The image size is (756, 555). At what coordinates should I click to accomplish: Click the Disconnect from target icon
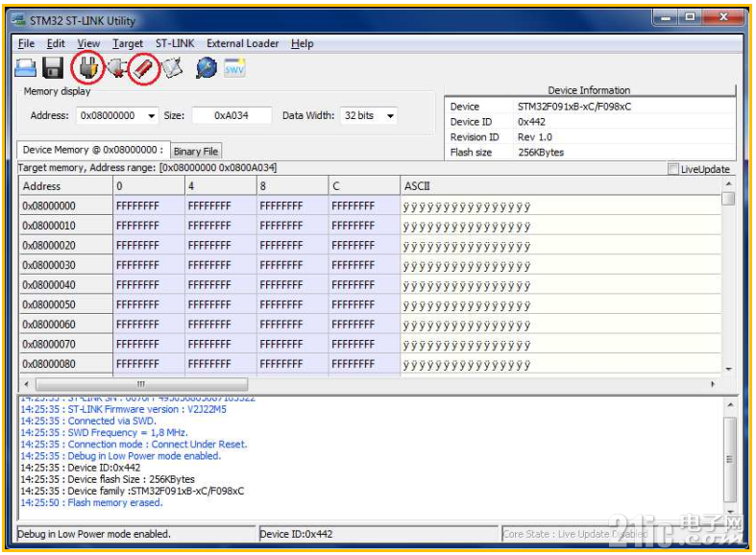116,68
